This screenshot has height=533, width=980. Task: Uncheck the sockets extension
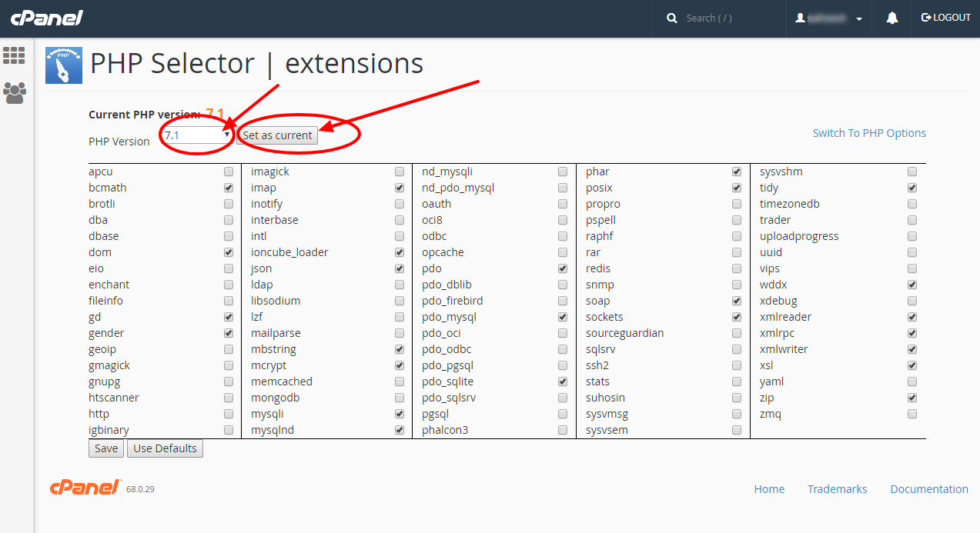(737, 317)
